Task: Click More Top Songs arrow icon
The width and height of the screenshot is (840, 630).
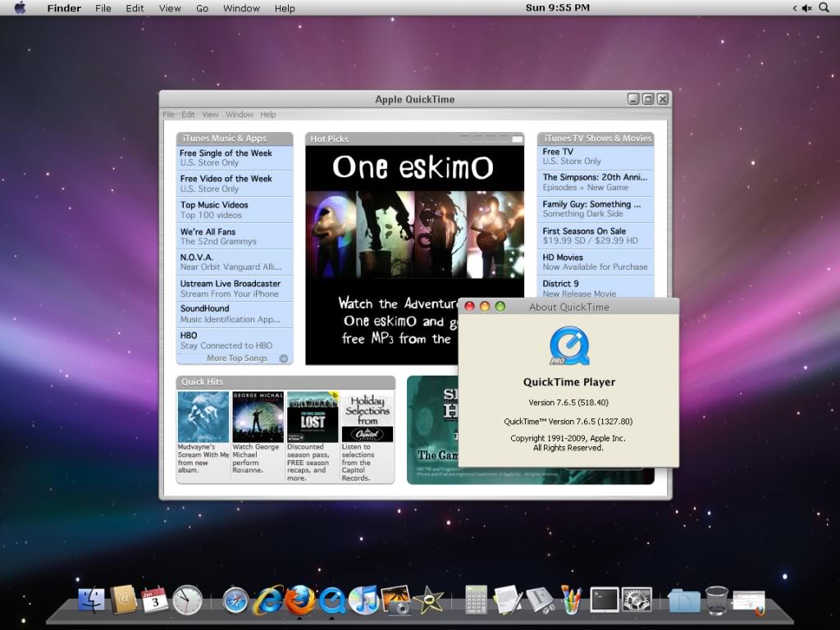Action: tap(283, 358)
